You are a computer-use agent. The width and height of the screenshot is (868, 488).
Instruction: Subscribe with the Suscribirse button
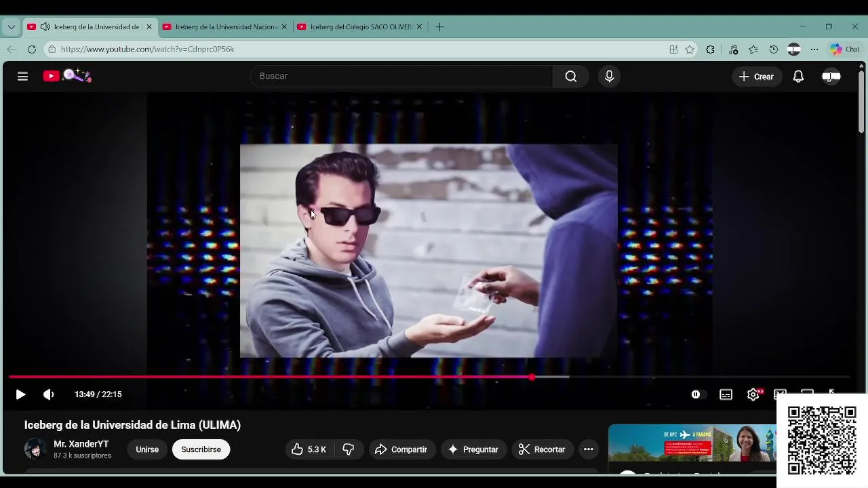[201, 449]
